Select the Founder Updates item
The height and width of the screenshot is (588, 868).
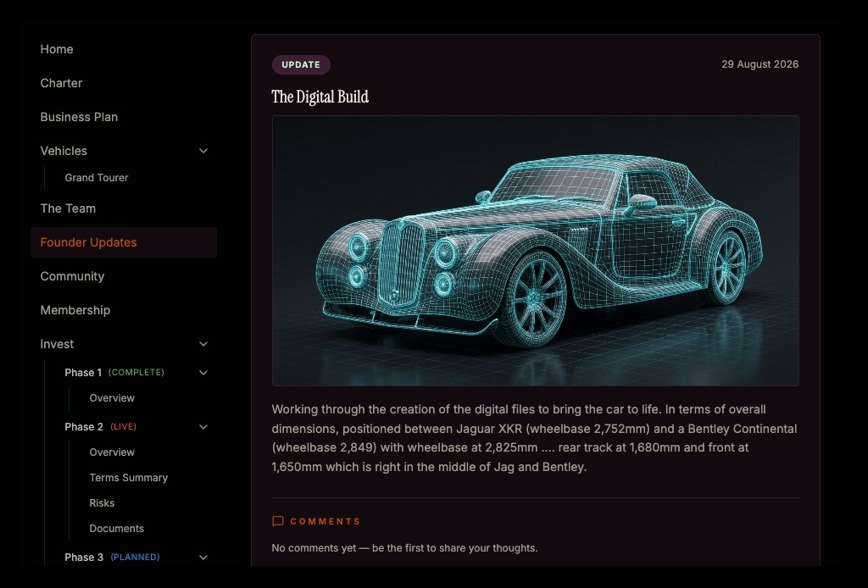coord(124,242)
